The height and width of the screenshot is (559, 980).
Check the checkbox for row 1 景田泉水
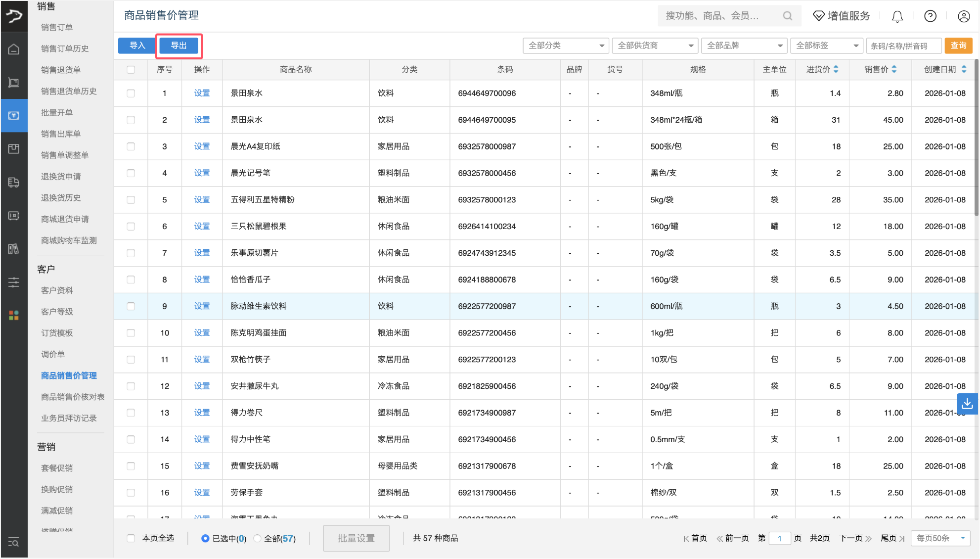tap(131, 93)
